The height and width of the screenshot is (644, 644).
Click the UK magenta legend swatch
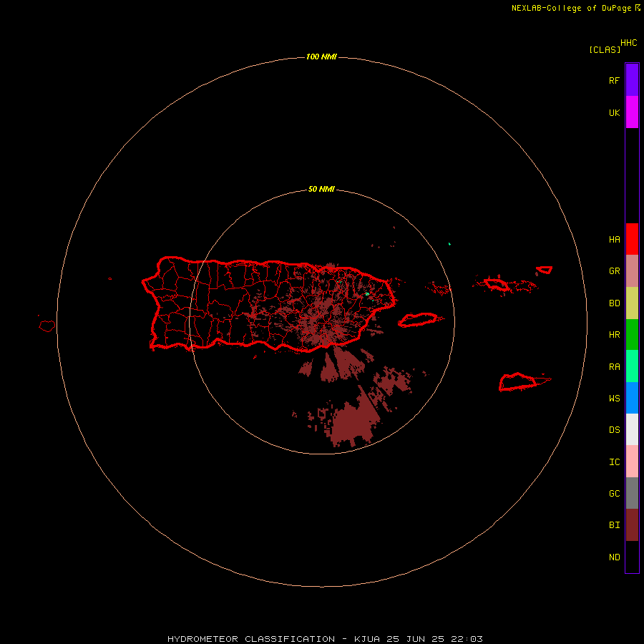[632, 112]
